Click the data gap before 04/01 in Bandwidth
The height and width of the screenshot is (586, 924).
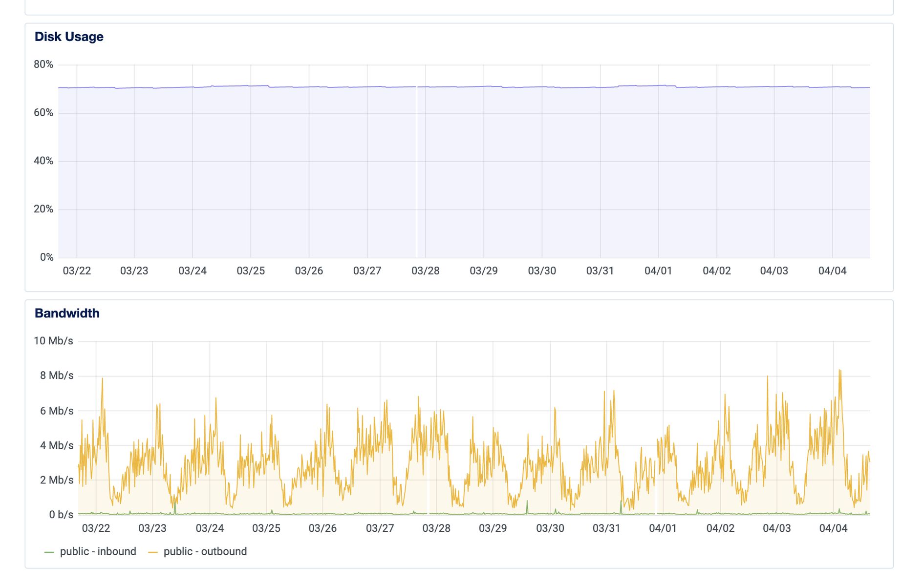click(656, 488)
